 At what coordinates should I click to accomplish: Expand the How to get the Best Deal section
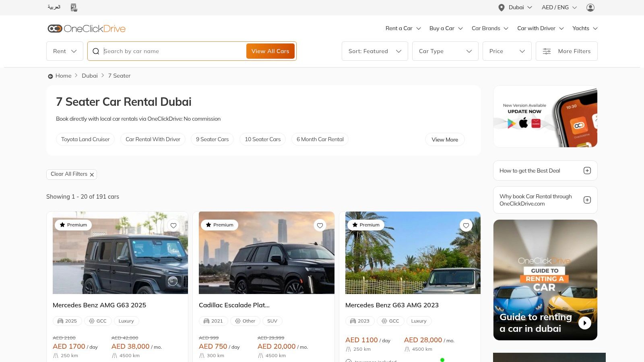point(587,171)
